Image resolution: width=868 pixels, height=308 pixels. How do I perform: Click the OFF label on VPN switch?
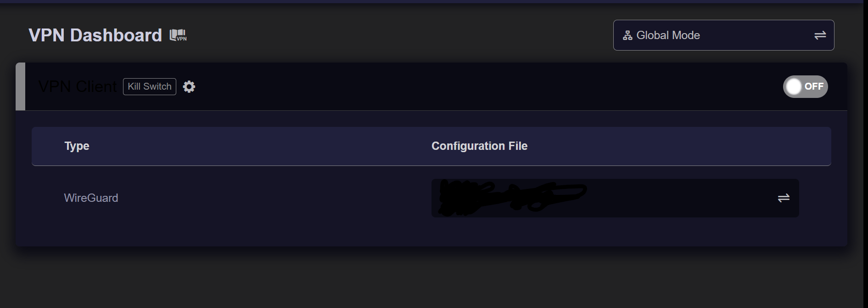[x=814, y=86]
